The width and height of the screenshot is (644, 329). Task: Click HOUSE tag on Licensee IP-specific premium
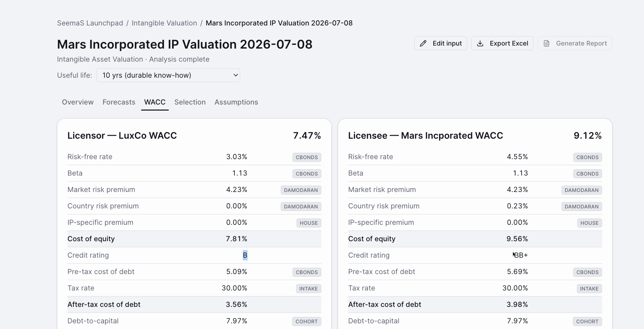589,223
